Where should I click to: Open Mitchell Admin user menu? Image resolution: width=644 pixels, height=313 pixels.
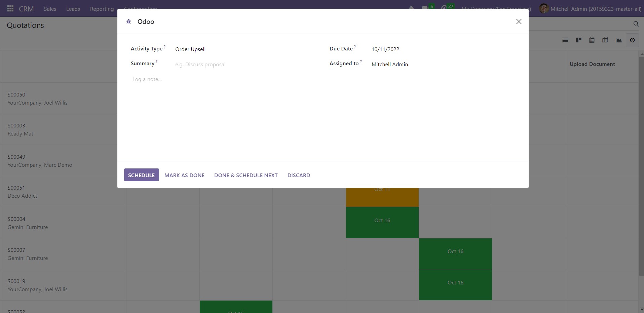591,9
